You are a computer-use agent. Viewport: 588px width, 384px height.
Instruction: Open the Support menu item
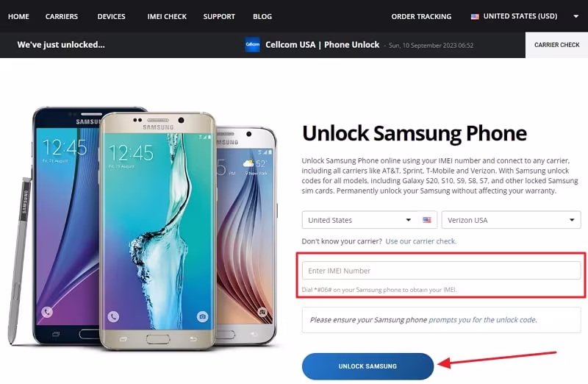click(x=219, y=16)
